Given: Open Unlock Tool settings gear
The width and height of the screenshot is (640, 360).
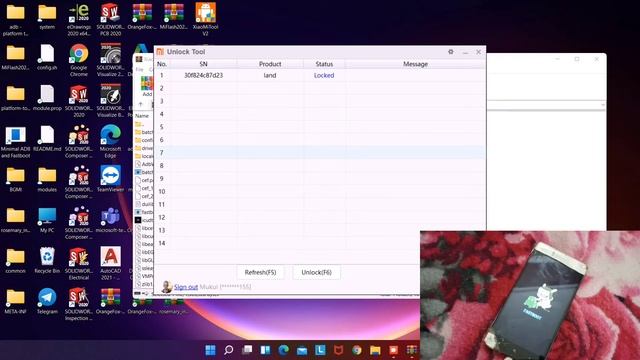Looking at the screenshot, I should tap(451, 52).
